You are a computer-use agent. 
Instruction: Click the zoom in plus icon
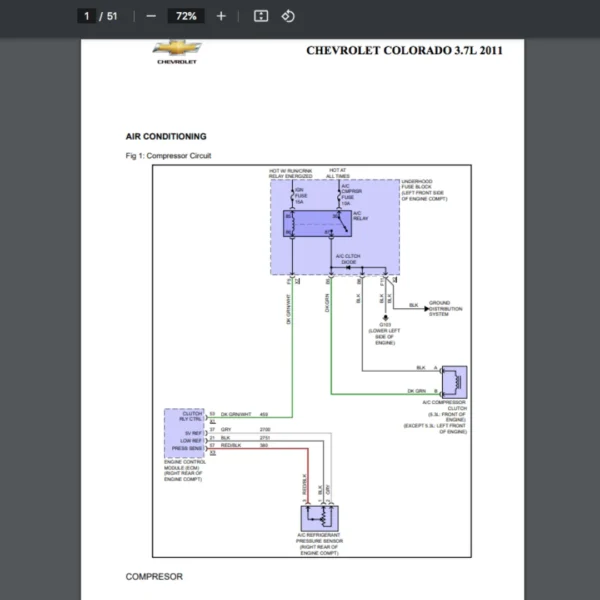[x=221, y=16]
